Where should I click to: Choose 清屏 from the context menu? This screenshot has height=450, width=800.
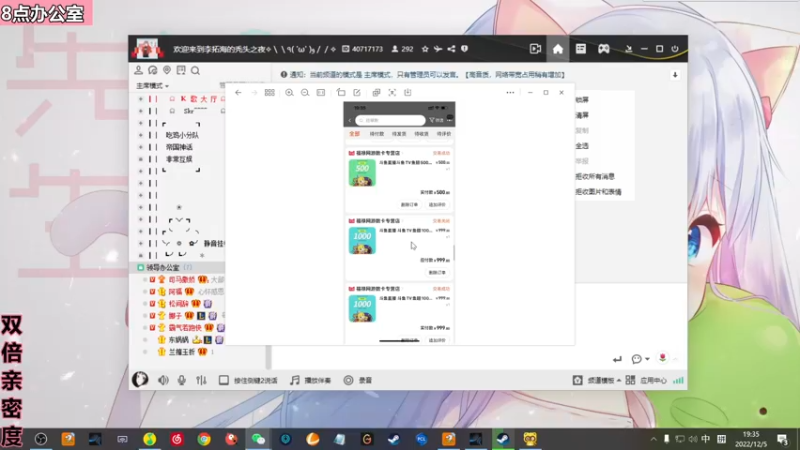point(582,115)
